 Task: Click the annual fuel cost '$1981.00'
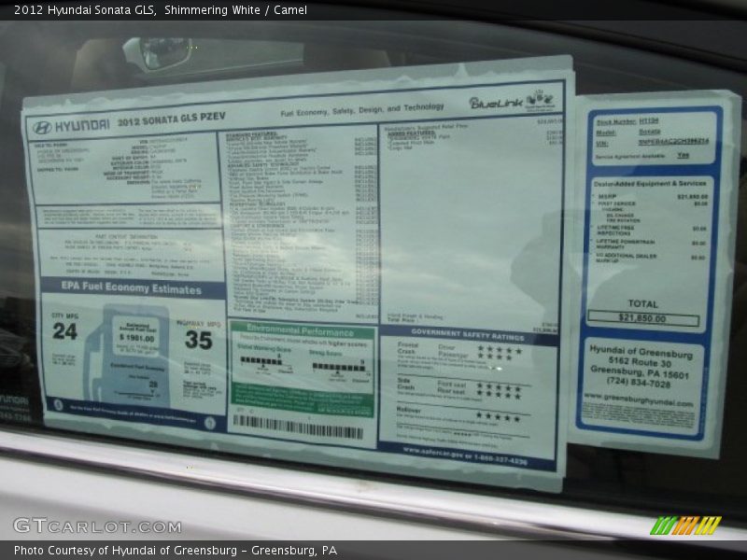pos(136,338)
